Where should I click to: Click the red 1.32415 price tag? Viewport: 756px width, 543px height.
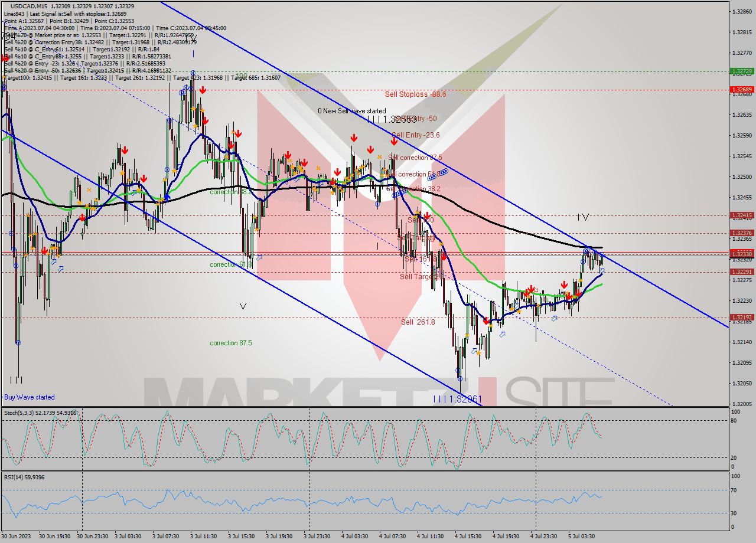(x=742, y=215)
